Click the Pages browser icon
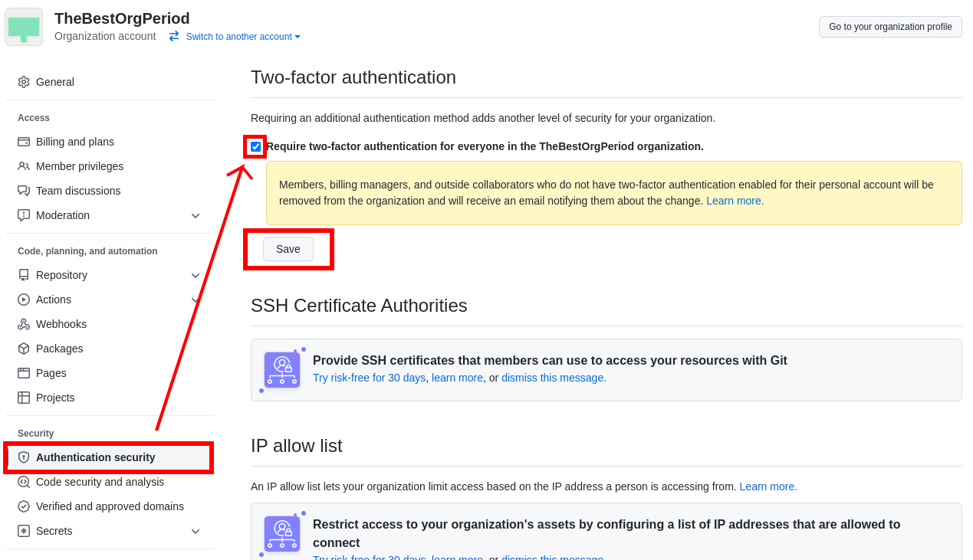The image size is (973, 560). coord(24,373)
